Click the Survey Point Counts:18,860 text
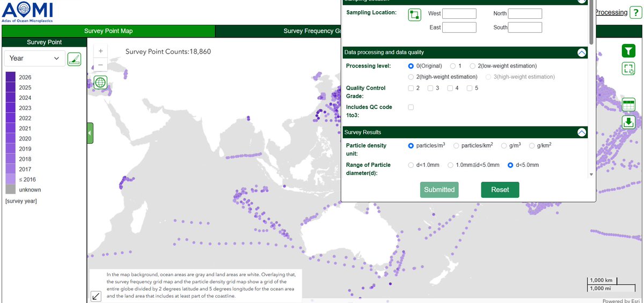 [x=168, y=51]
